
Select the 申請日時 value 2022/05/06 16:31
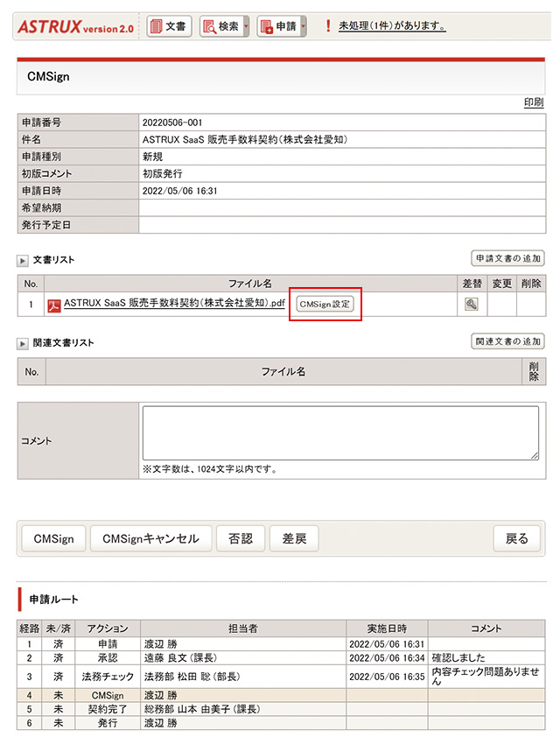click(x=180, y=191)
